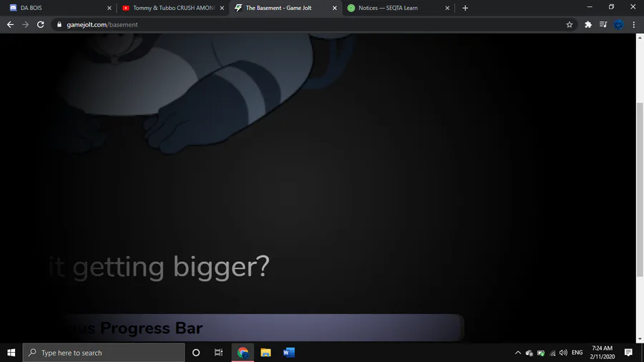This screenshot has width=644, height=362.
Task: Open Task View on taskbar
Action: [218, 353]
